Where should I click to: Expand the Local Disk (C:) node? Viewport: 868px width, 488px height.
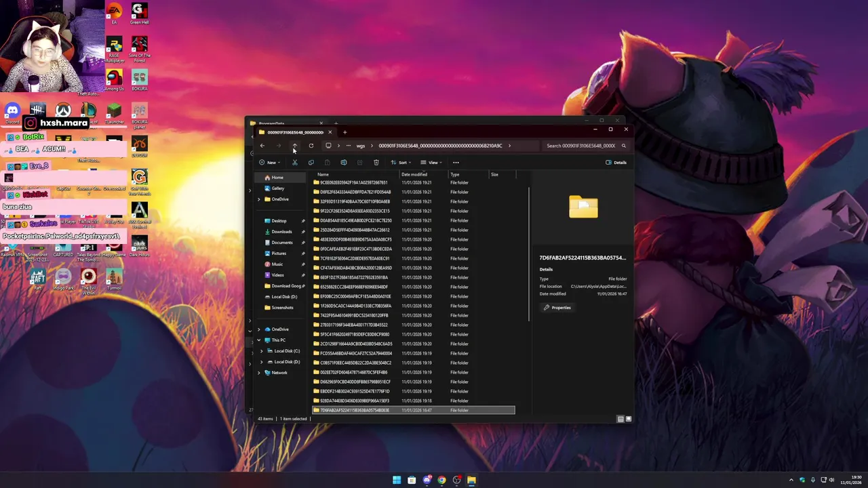tap(262, 351)
